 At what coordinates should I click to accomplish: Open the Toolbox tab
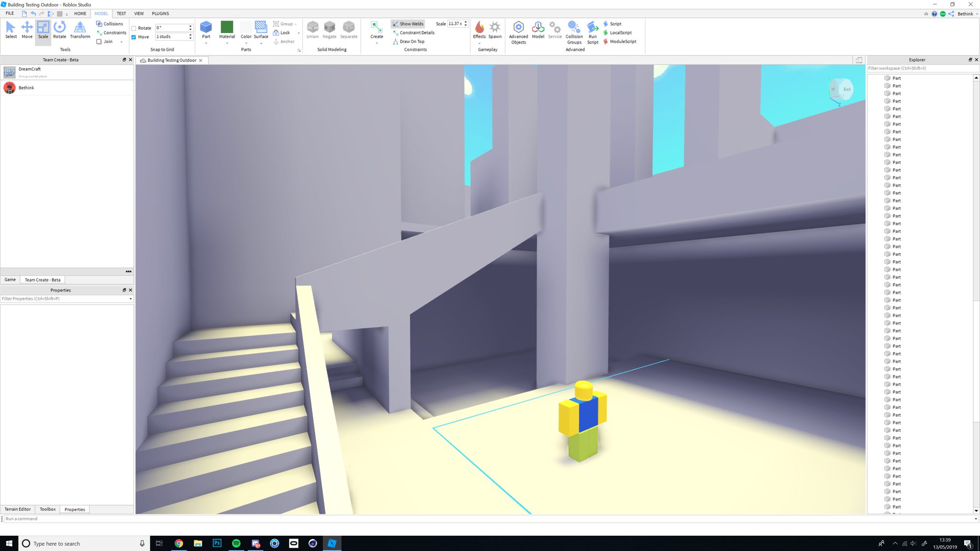[47, 509]
